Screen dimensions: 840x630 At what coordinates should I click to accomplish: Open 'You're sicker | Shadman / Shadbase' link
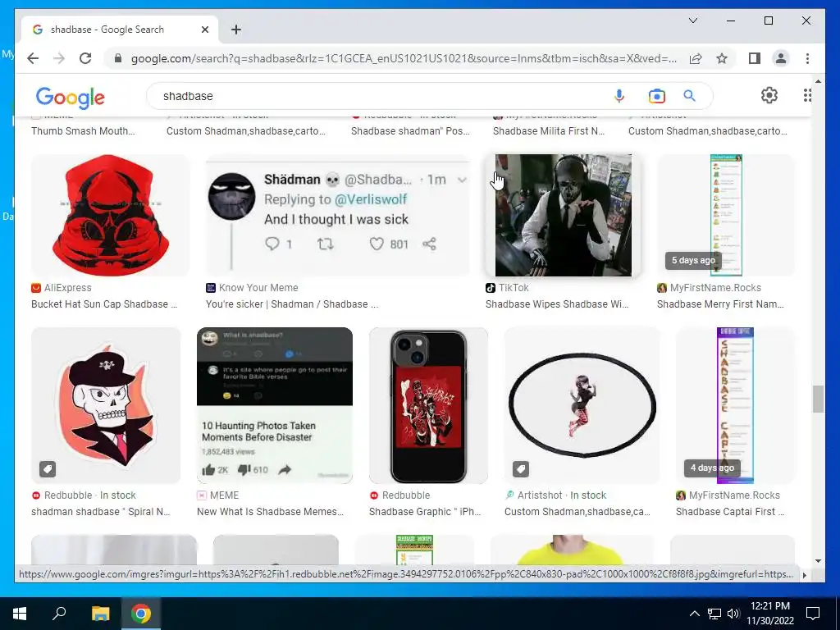[292, 304]
